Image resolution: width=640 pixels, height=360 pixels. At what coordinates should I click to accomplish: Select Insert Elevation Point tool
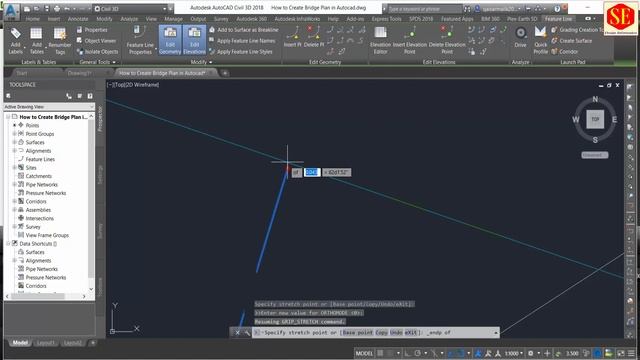[409, 40]
